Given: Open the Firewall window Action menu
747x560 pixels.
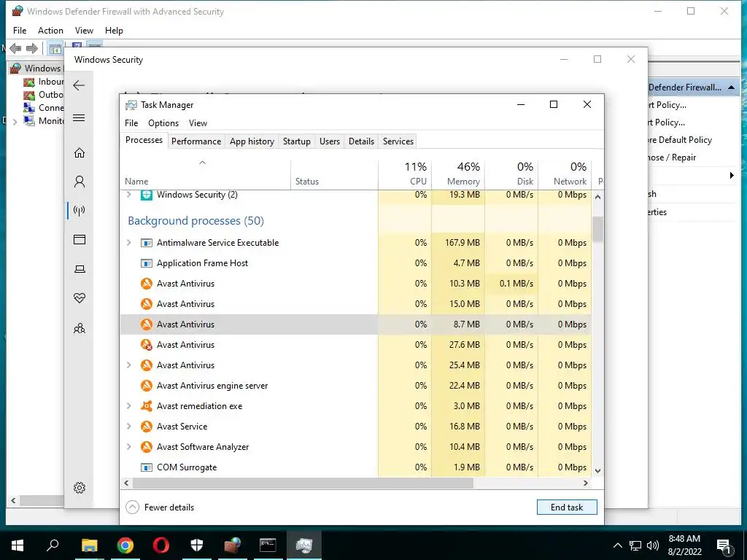Looking at the screenshot, I should (x=50, y=31).
